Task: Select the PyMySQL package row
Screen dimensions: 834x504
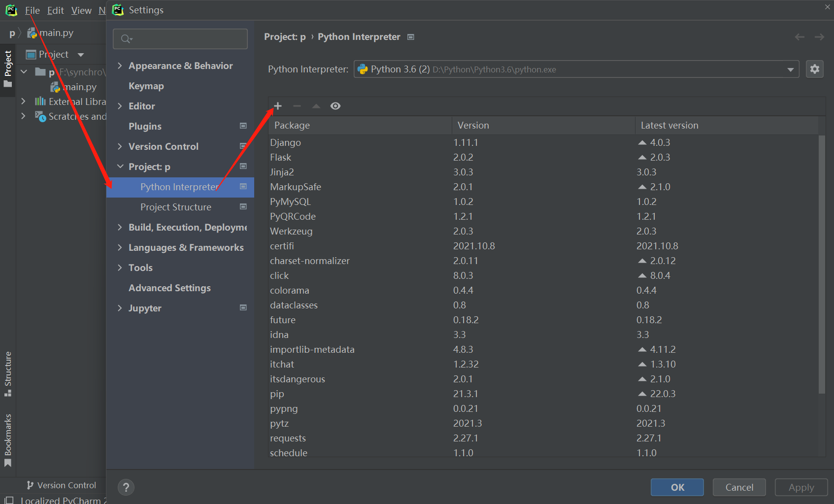Action: tap(543, 202)
